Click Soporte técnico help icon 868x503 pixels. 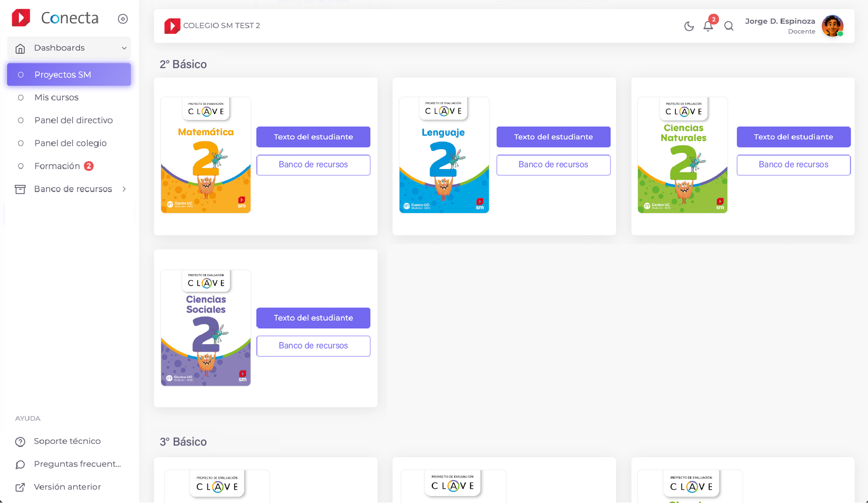[20, 442]
